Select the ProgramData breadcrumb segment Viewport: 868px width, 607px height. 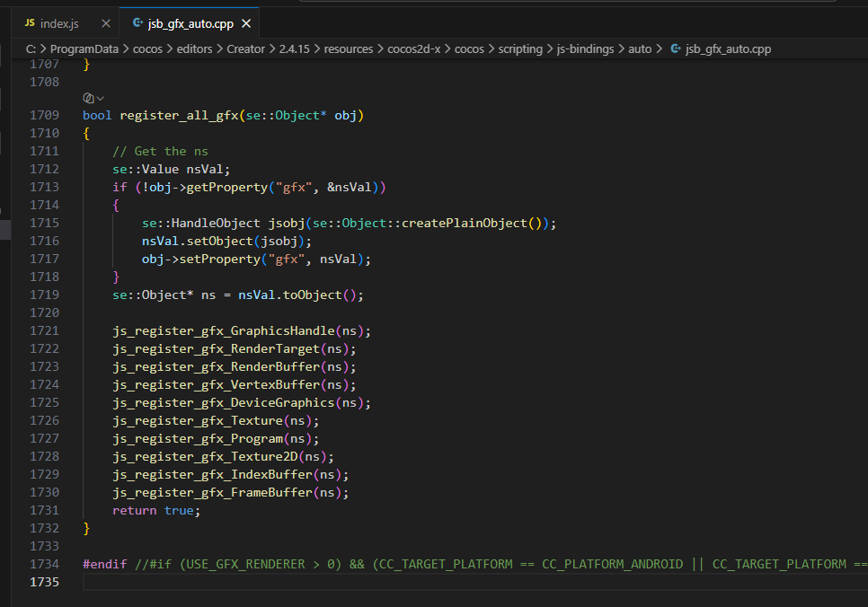click(84, 48)
